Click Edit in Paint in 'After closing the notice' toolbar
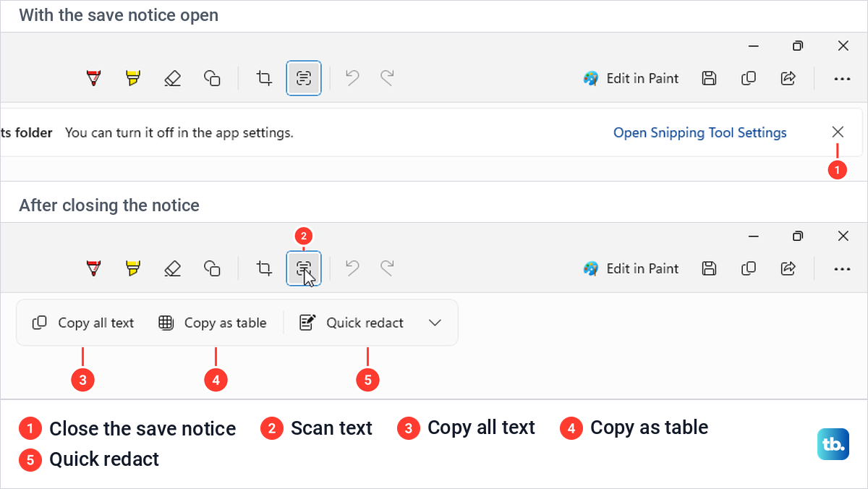This screenshot has width=868, height=489. pos(631,268)
